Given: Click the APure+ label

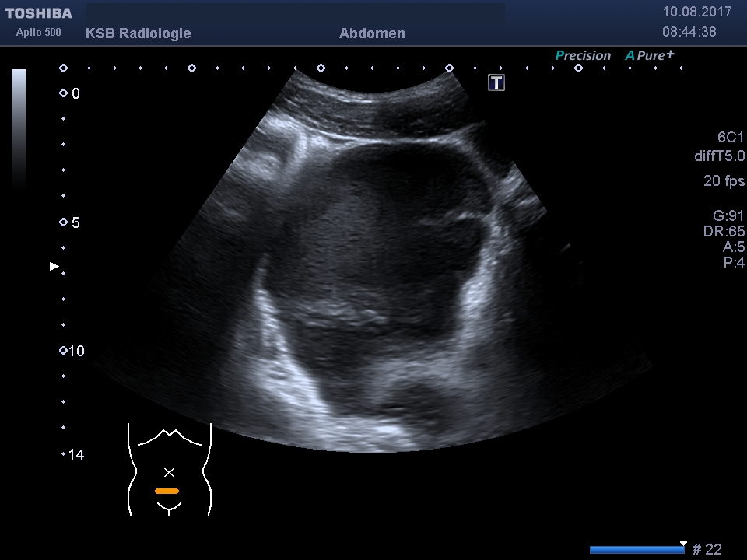Looking at the screenshot, I should coord(649,55).
